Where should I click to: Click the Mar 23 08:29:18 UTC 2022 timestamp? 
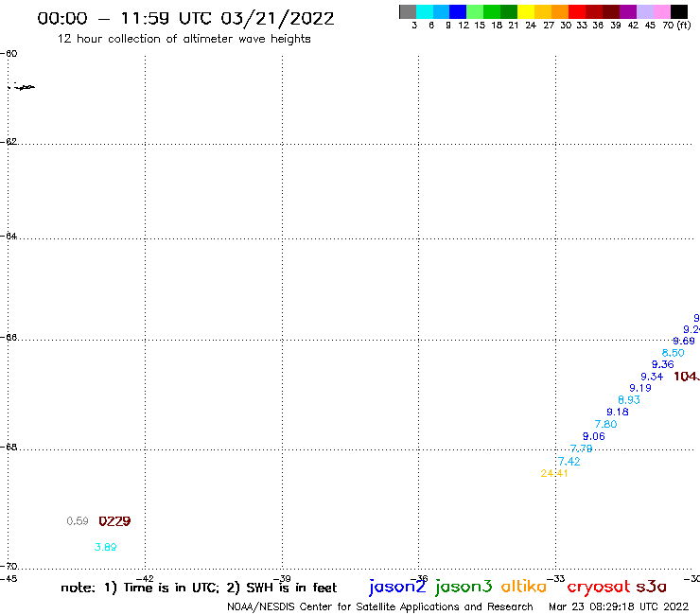[619, 606]
